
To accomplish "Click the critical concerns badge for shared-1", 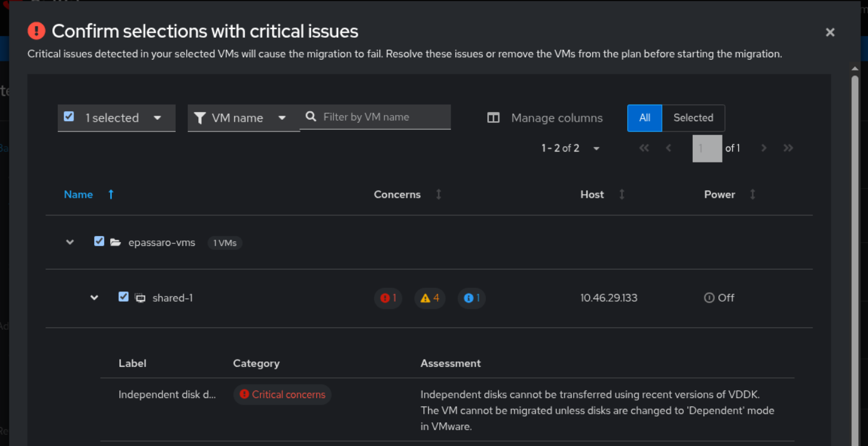I will point(388,298).
